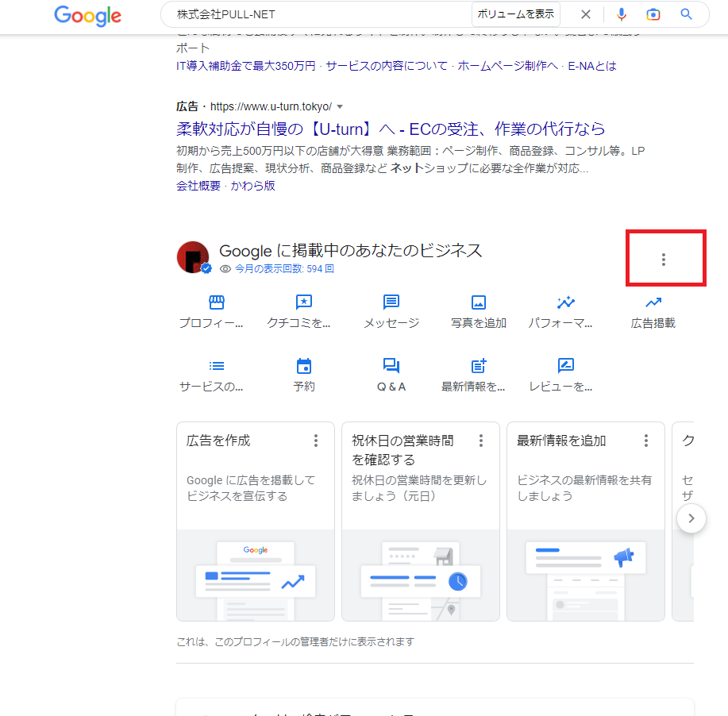Expand the u-turn.tokyo ad URL dropdown arrow
This screenshot has height=716, width=728.
(340, 107)
